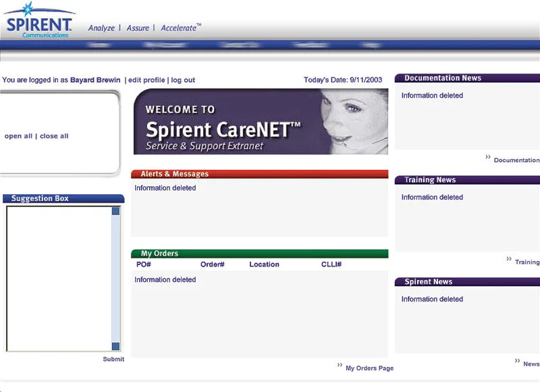Click the double-arrow icon beside Training link
The image size is (540, 392).
[x=509, y=259]
